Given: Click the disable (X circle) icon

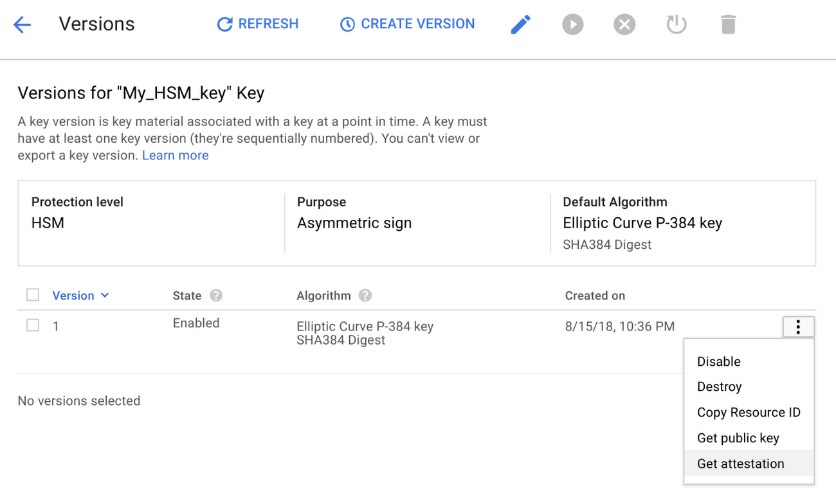Looking at the screenshot, I should click(624, 25).
